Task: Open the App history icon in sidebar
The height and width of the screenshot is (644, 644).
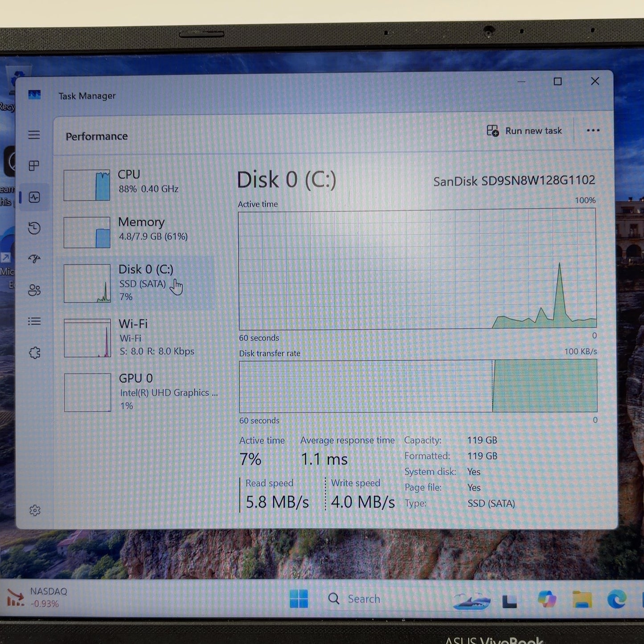Action: [x=34, y=228]
